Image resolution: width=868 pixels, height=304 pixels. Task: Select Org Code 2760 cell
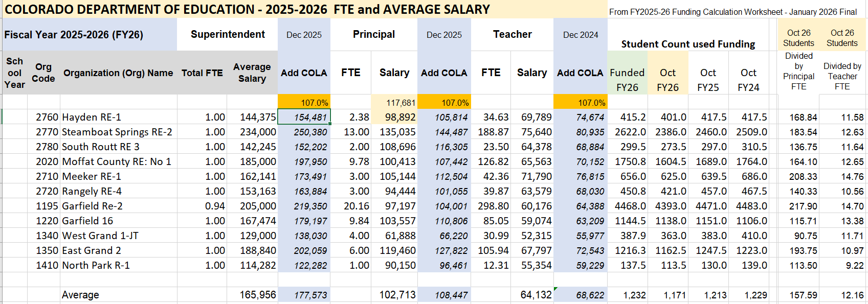[43, 117]
